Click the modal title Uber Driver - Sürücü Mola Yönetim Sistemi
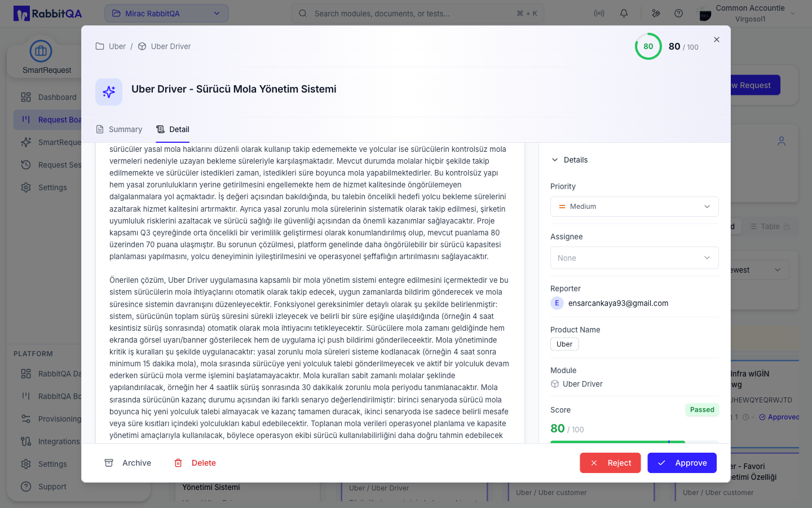Viewport: 812px width, 508px height. [234, 89]
